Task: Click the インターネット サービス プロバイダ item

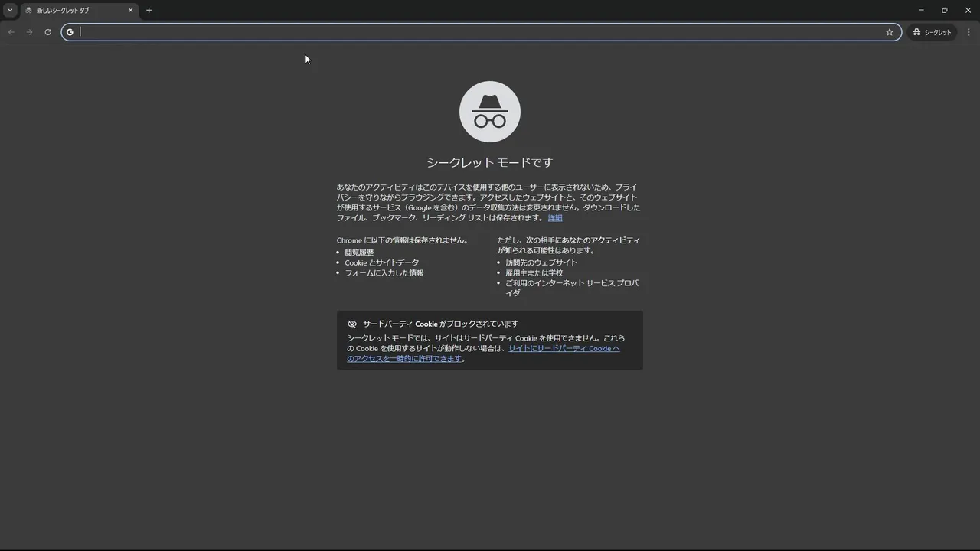Action: [x=572, y=288]
